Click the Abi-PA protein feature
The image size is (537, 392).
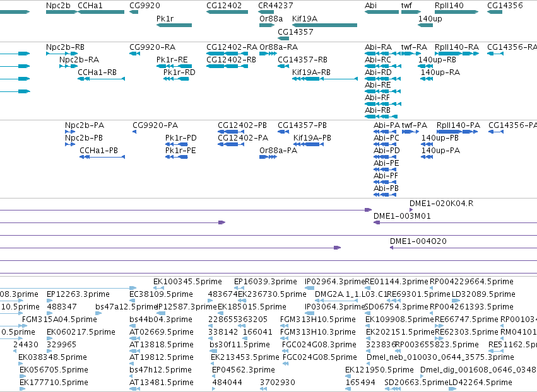385,132
